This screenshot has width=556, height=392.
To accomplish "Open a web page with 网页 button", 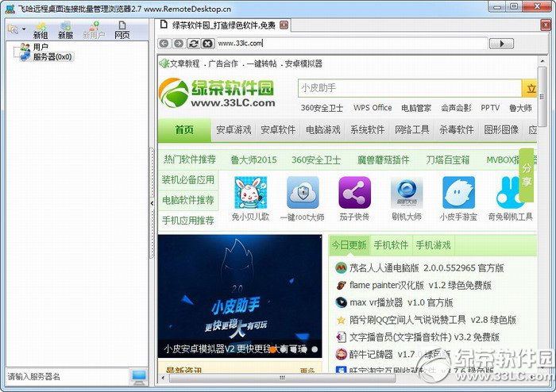I will 122,30.
